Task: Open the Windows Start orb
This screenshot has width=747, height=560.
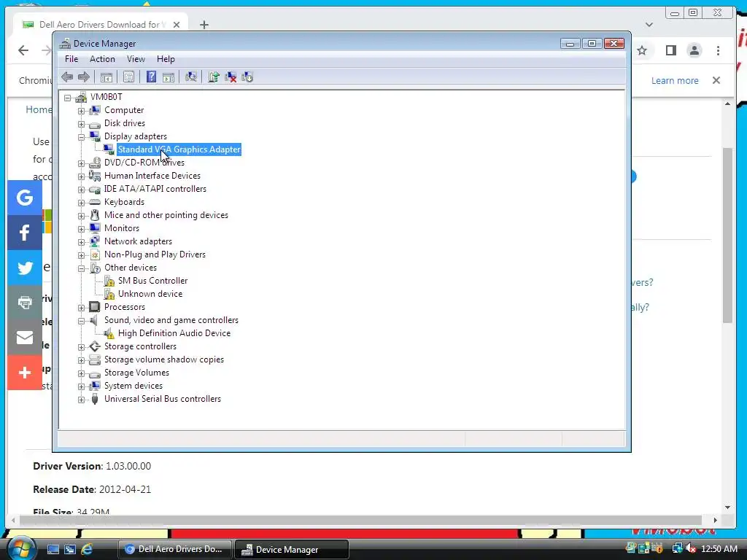Action: pos(21,548)
